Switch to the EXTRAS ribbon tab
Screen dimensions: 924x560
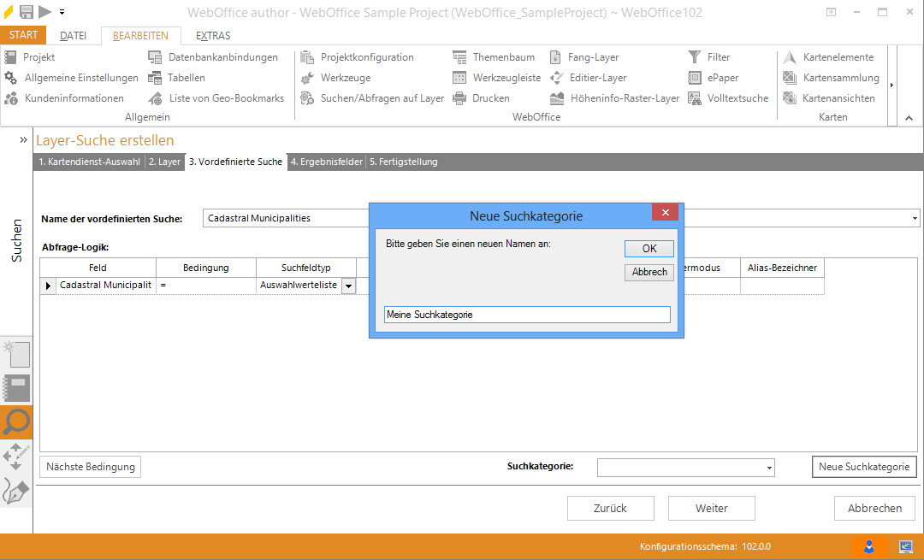click(x=212, y=36)
